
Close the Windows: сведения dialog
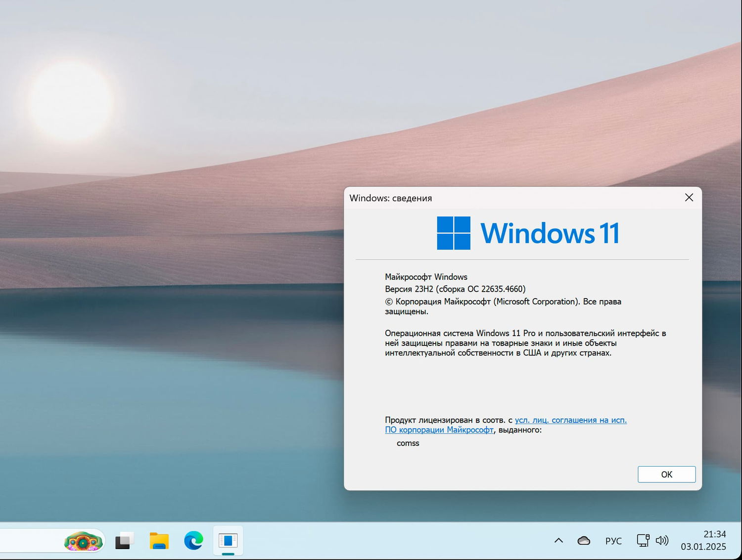pyautogui.click(x=689, y=197)
